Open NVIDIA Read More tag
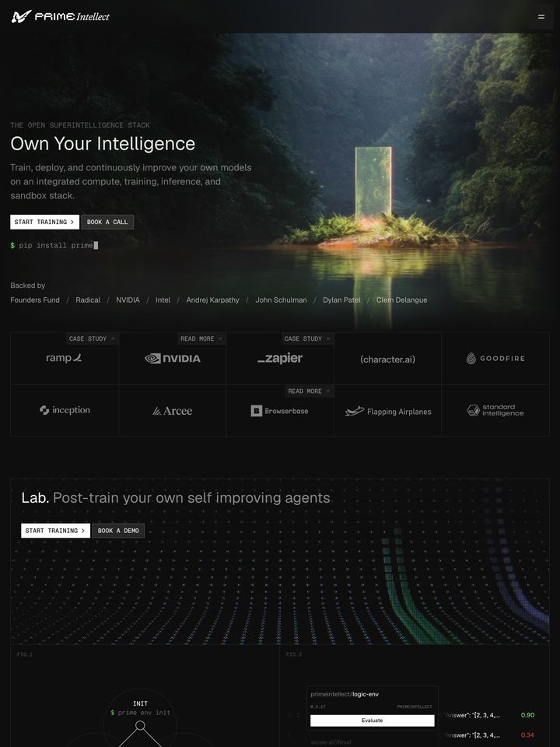 click(201, 338)
